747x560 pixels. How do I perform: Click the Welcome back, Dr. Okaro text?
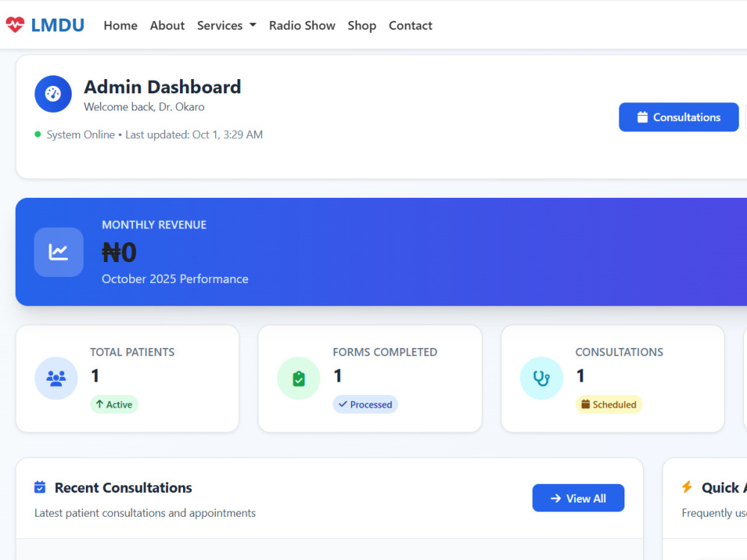click(x=144, y=107)
